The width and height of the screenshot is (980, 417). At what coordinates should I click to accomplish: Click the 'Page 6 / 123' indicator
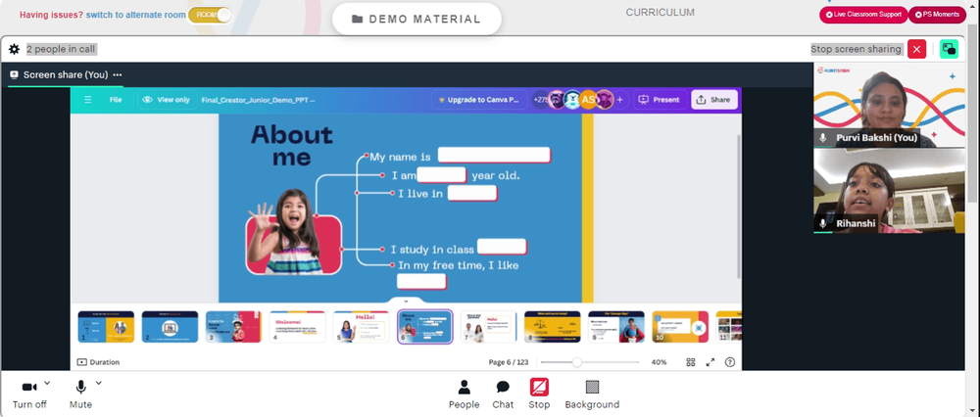[x=508, y=362]
